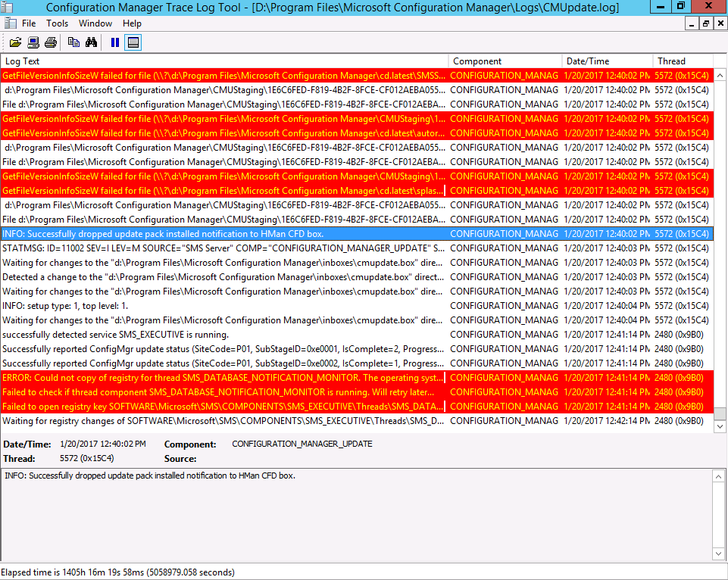Select the 'Failed to open registry key' row
The width and height of the screenshot is (728, 580).
click(357, 407)
